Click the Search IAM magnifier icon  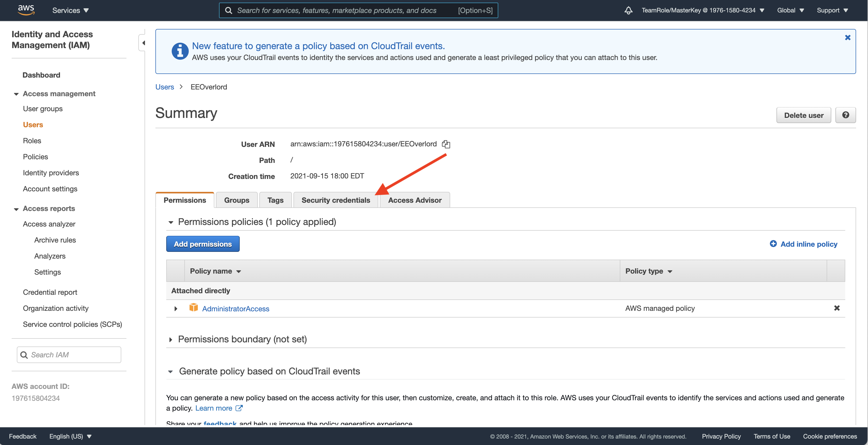(24, 355)
